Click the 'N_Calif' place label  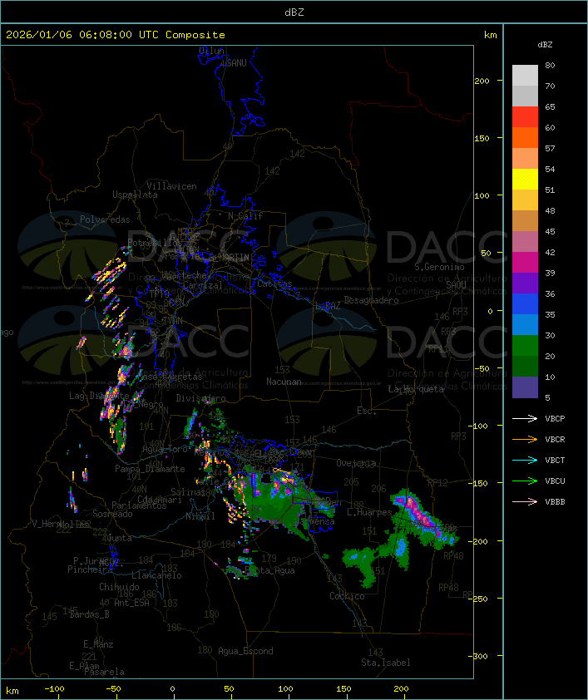tap(245, 216)
